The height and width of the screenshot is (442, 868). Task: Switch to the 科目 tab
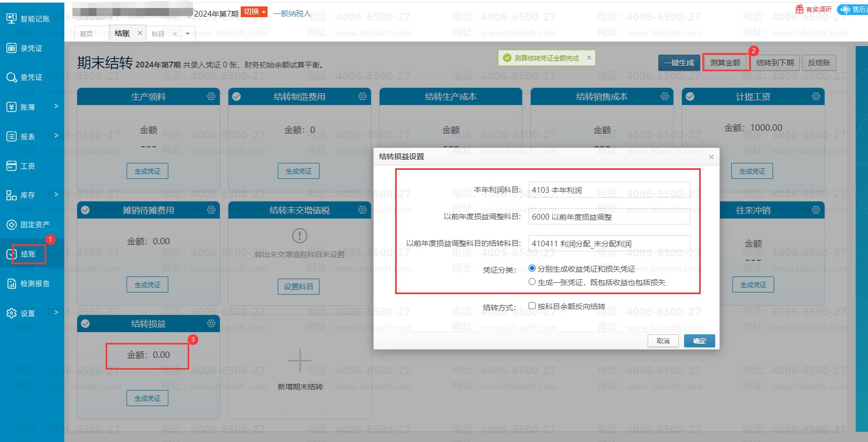coord(158,34)
